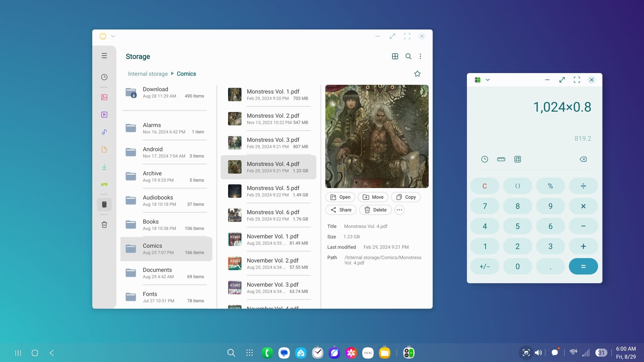Clear the calculator with C
Image resolution: width=644 pixels, height=362 pixels.
485,186
